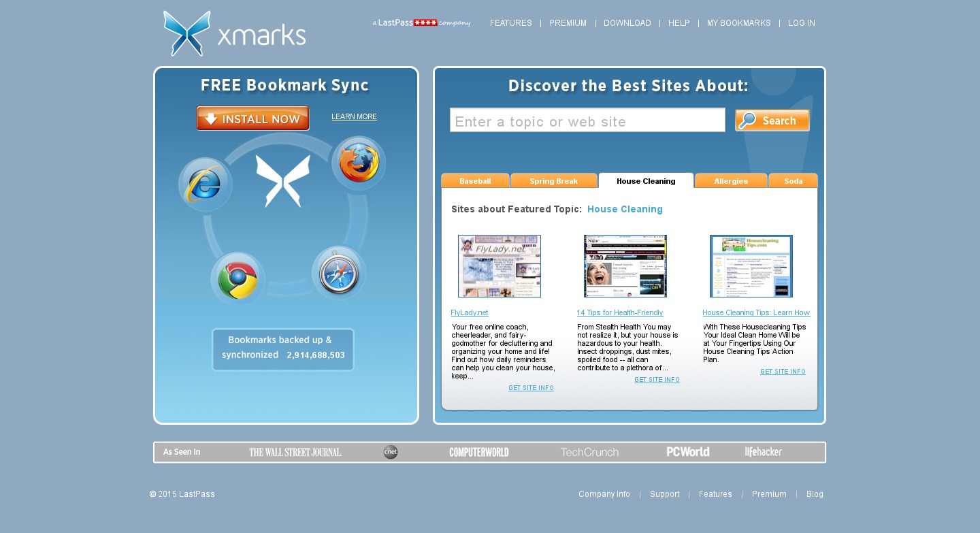Image resolution: width=980 pixels, height=533 pixels.
Task: Switch to the Baseball tab
Action: point(475,181)
